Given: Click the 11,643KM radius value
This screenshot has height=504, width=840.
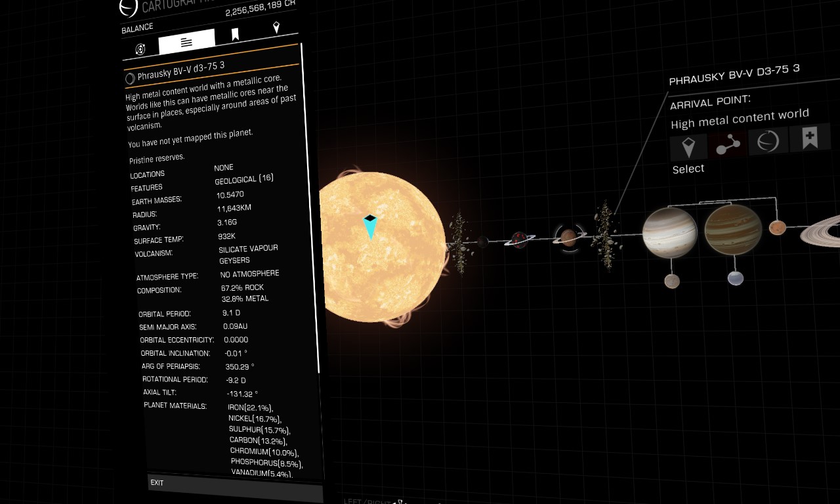Looking at the screenshot, I should [x=234, y=209].
